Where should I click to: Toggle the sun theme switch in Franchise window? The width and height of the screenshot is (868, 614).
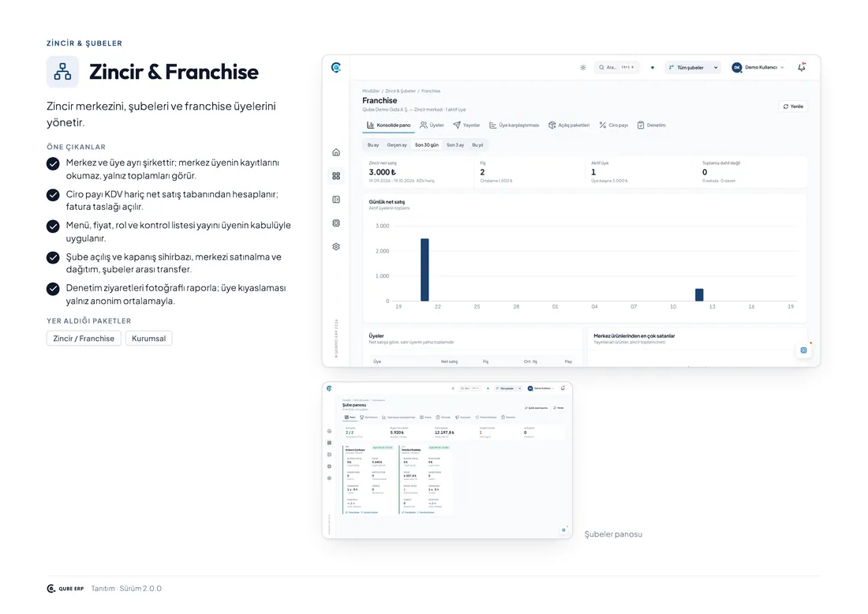pos(583,68)
